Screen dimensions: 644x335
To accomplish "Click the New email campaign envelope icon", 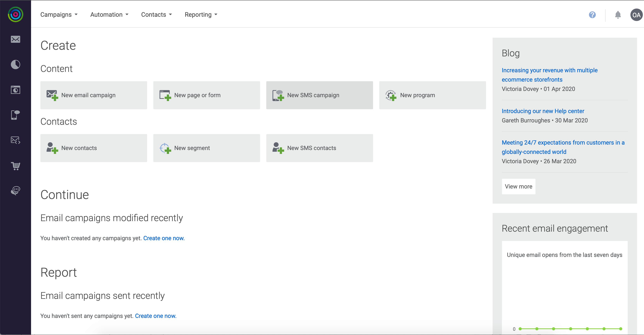I will (x=52, y=95).
